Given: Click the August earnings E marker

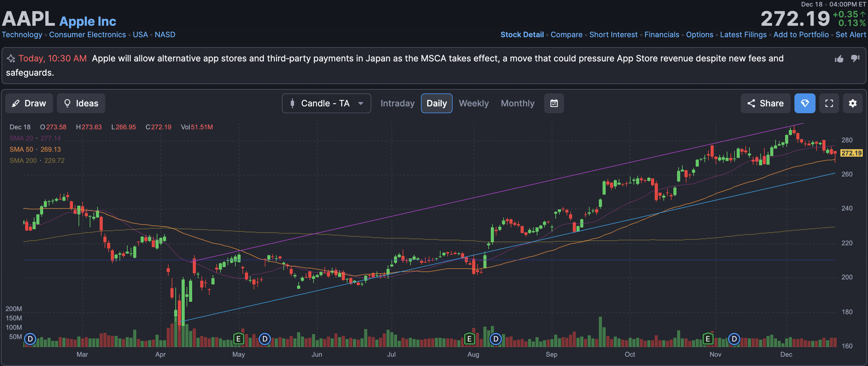Looking at the screenshot, I should pos(469,338).
